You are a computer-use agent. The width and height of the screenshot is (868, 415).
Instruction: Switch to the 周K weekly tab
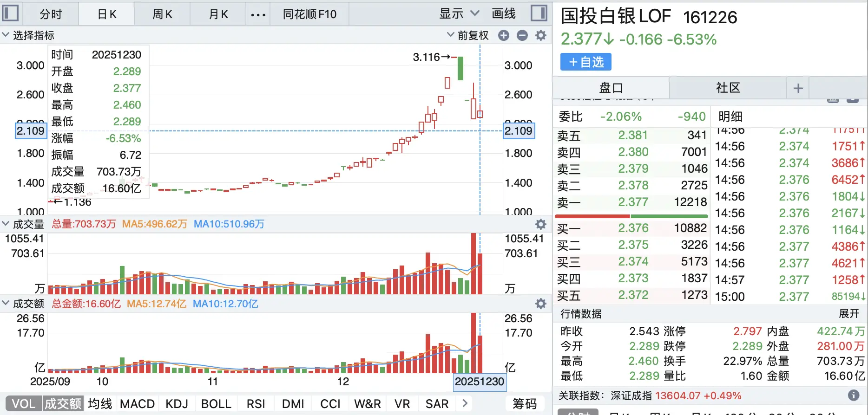tap(162, 14)
